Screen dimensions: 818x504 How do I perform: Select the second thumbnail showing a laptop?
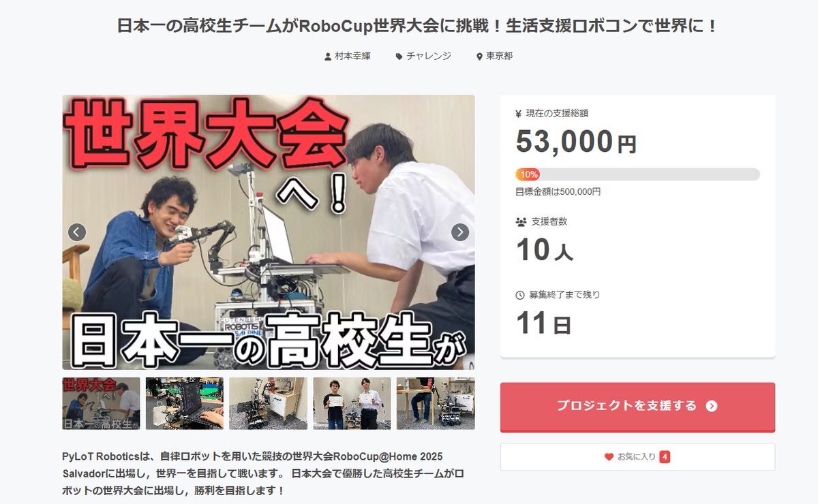pyautogui.click(x=185, y=403)
